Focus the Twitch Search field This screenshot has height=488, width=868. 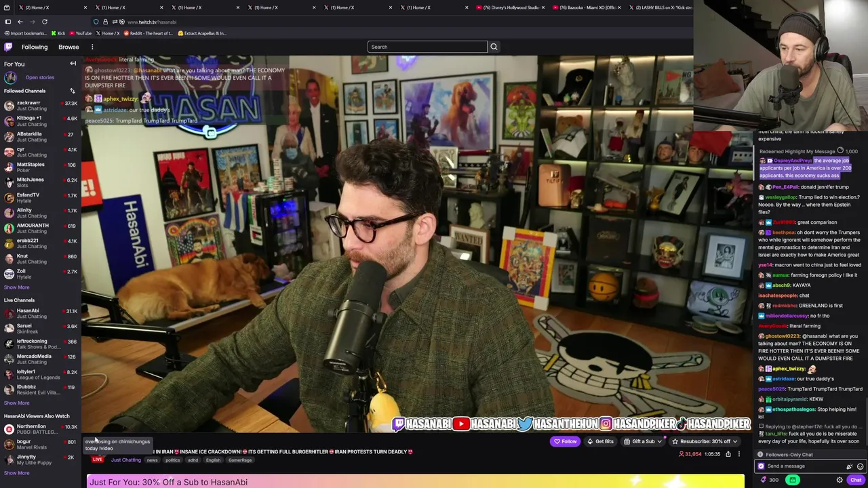[x=427, y=47]
